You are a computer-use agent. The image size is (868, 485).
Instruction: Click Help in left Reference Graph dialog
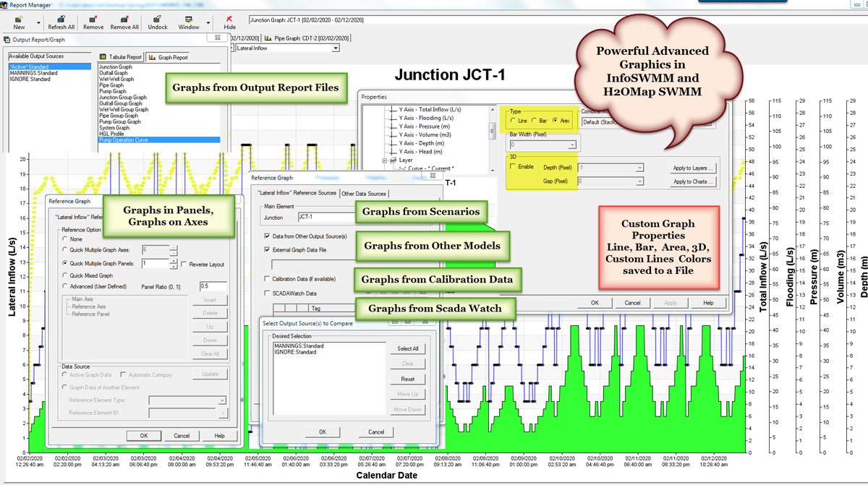click(219, 436)
